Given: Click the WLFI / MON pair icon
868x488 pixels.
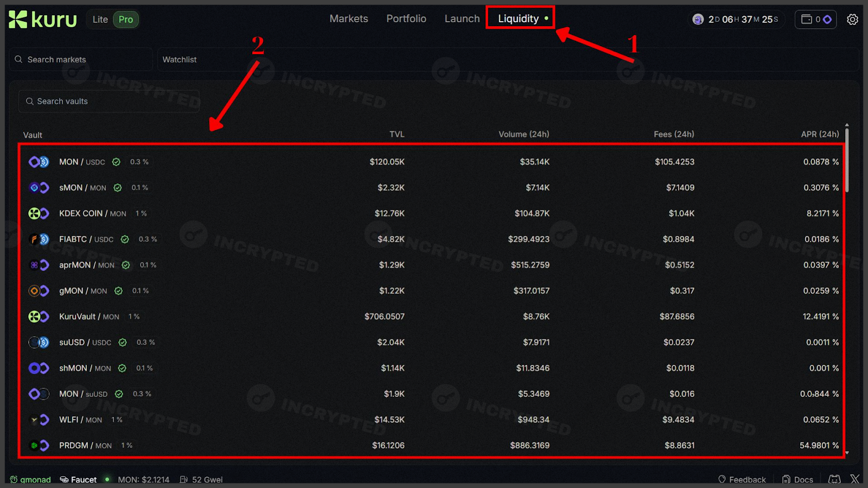Looking at the screenshot, I should [x=39, y=420].
